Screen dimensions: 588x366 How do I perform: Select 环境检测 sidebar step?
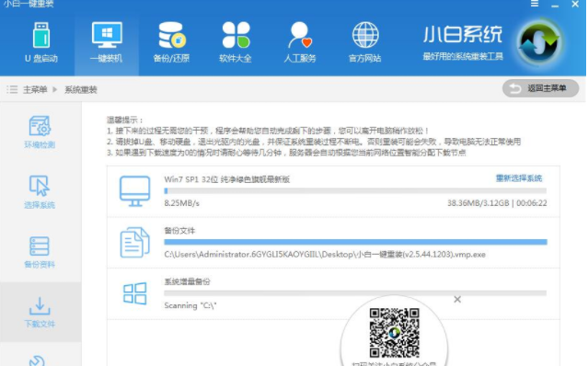[40, 132]
